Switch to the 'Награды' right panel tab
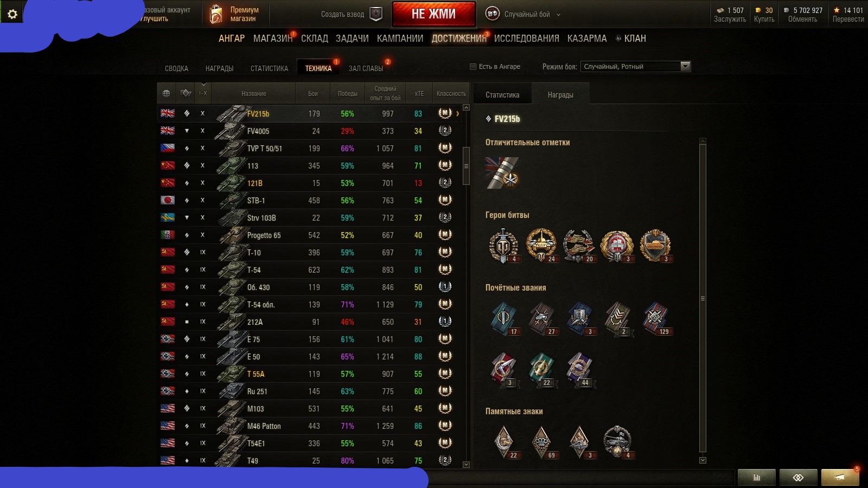Screen dimensions: 868x488 560,94
